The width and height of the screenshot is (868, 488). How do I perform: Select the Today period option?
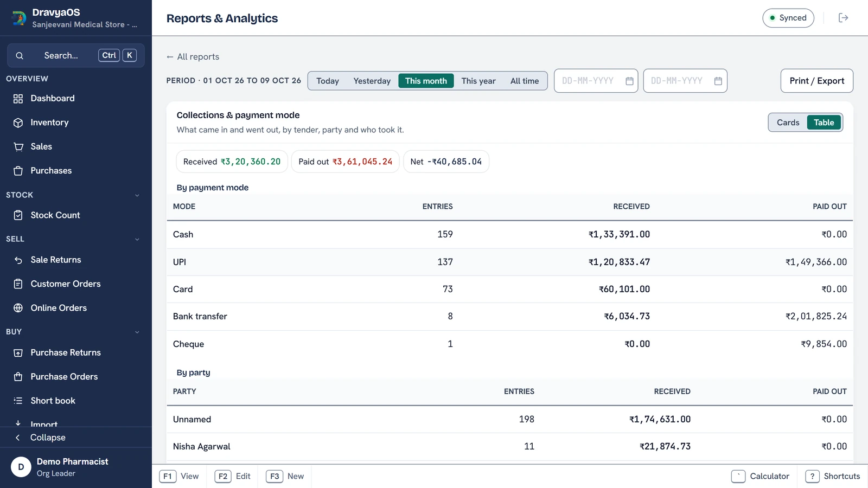328,81
